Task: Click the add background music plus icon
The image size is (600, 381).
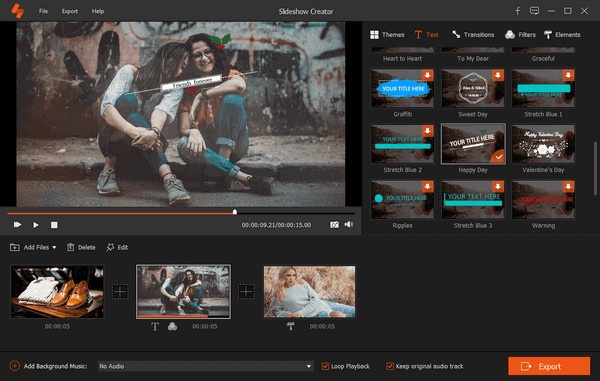Action: point(15,366)
